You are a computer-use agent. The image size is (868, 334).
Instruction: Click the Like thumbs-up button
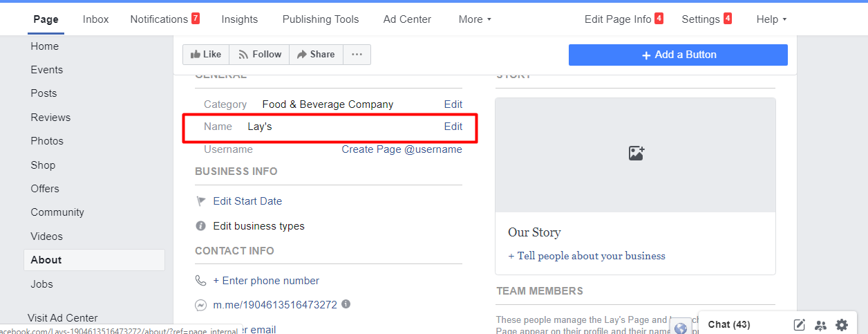coord(206,55)
